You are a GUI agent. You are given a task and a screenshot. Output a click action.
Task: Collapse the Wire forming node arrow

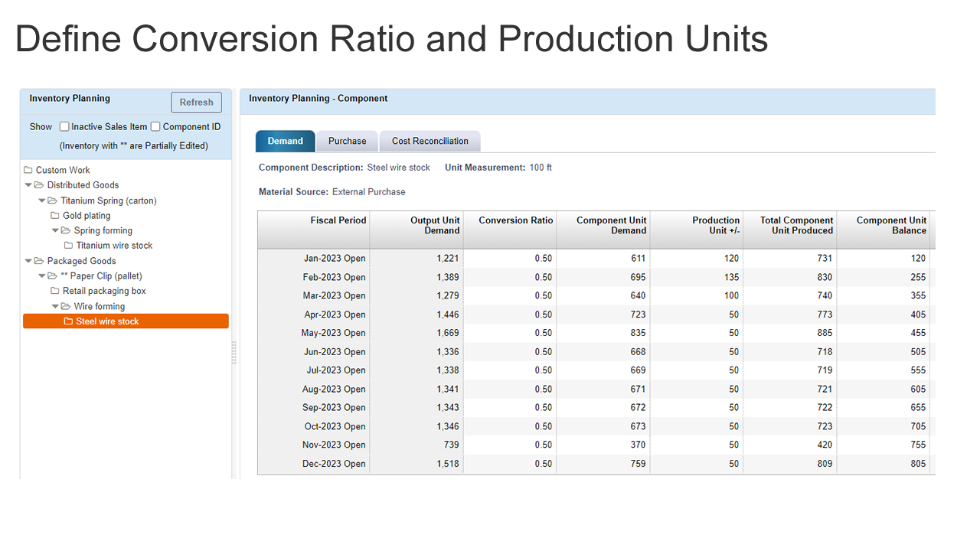click(x=56, y=306)
